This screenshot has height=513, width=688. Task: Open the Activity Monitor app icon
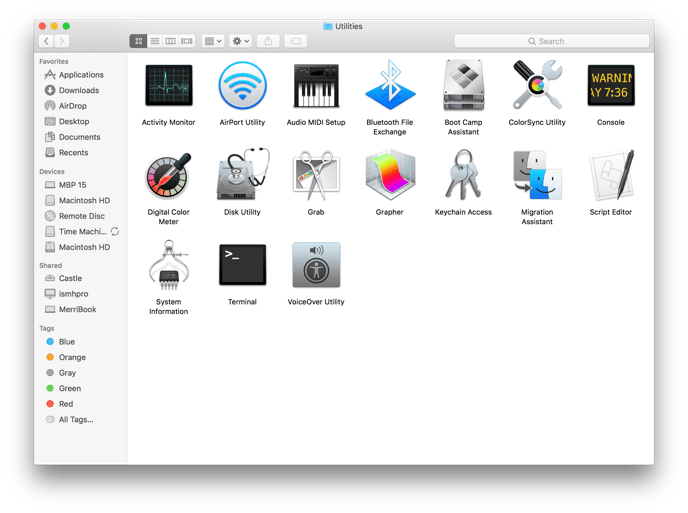click(x=168, y=86)
